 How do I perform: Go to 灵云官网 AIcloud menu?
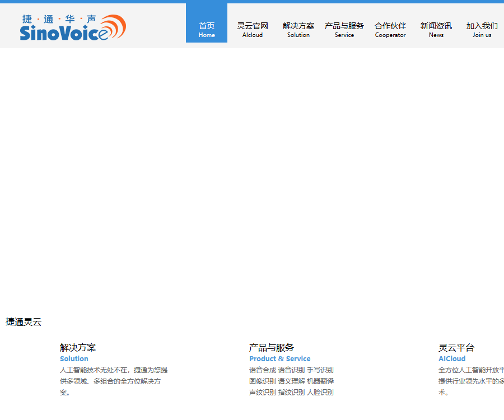(x=253, y=30)
